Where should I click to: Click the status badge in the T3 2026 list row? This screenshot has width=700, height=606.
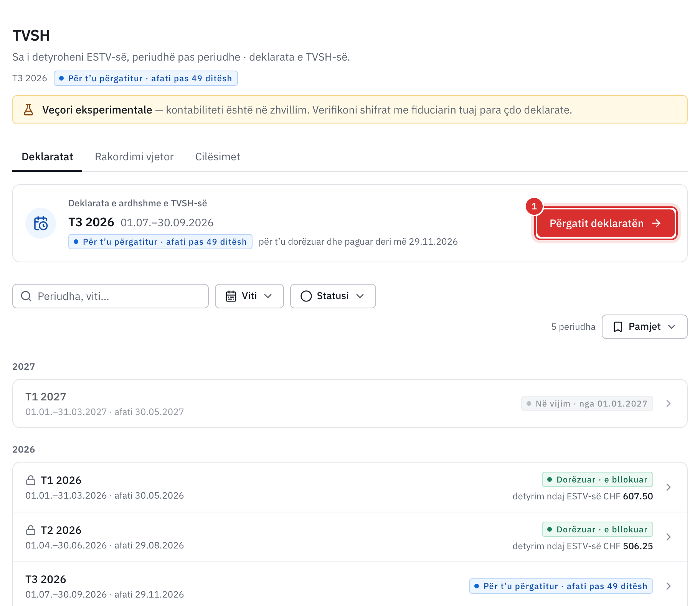561,586
